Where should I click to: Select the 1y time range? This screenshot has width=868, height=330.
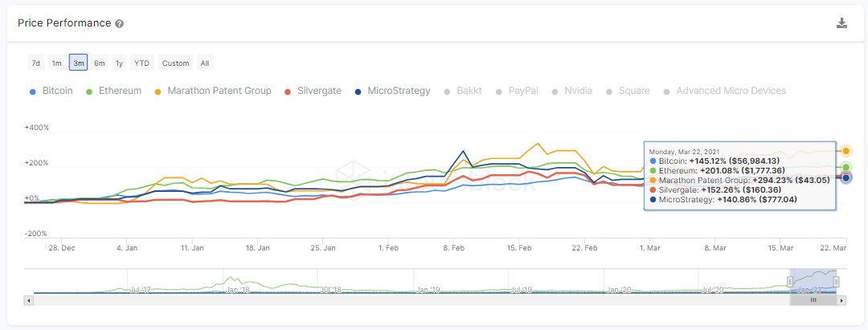click(119, 63)
